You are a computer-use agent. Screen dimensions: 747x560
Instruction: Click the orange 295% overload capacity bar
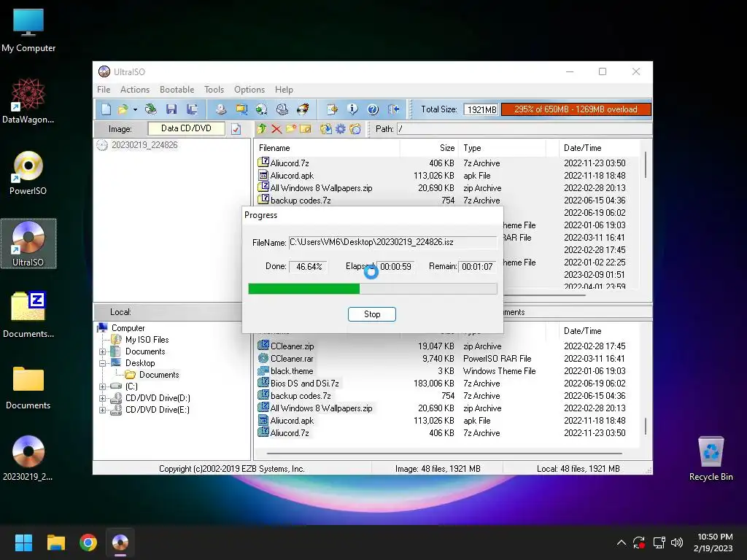tap(576, 109)
